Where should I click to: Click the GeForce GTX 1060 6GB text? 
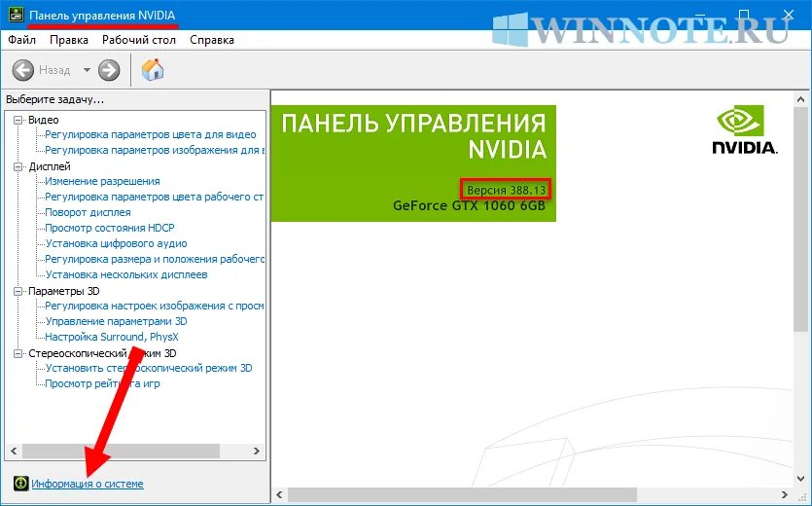[x=469, y=205]
